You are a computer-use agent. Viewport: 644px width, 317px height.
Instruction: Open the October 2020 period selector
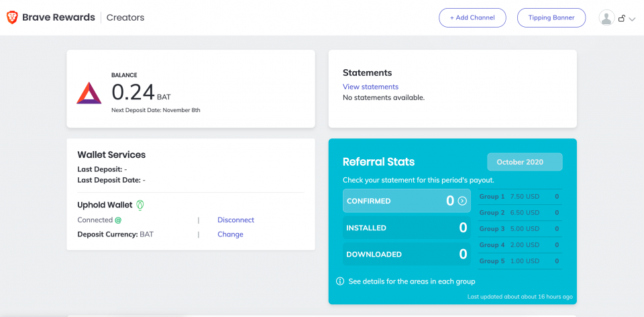525,162
